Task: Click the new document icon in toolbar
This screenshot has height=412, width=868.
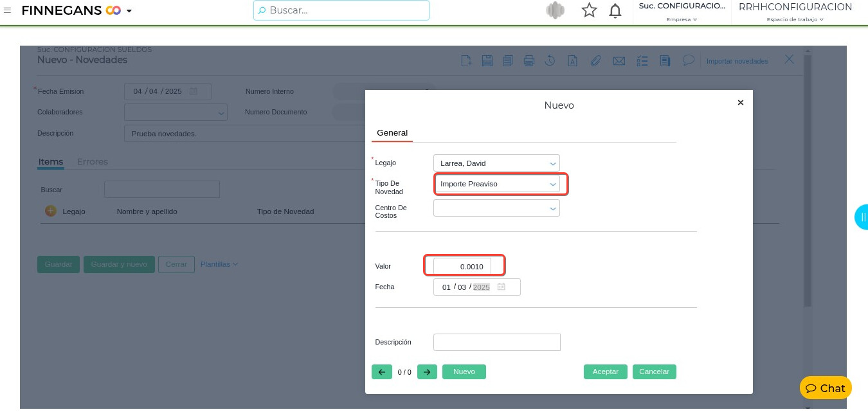Action: coord(467,61)
